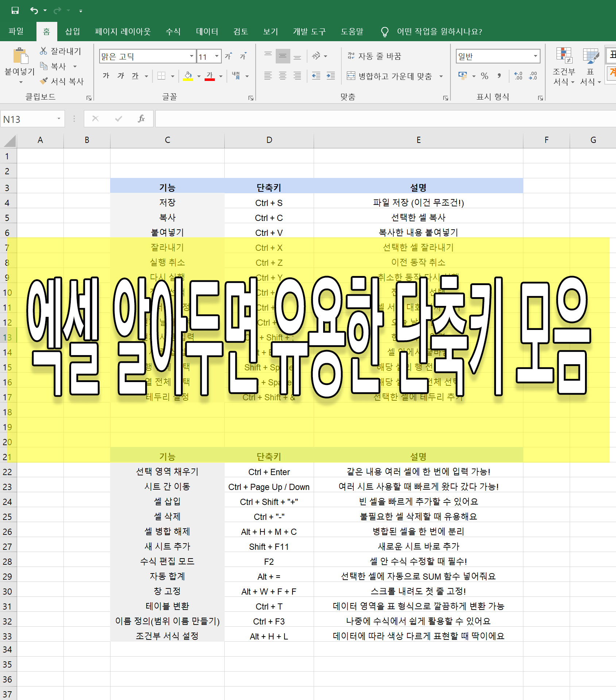Toggle italic 가 formatting
This screenshot has width=616, height=700.
tap(121, 76)
